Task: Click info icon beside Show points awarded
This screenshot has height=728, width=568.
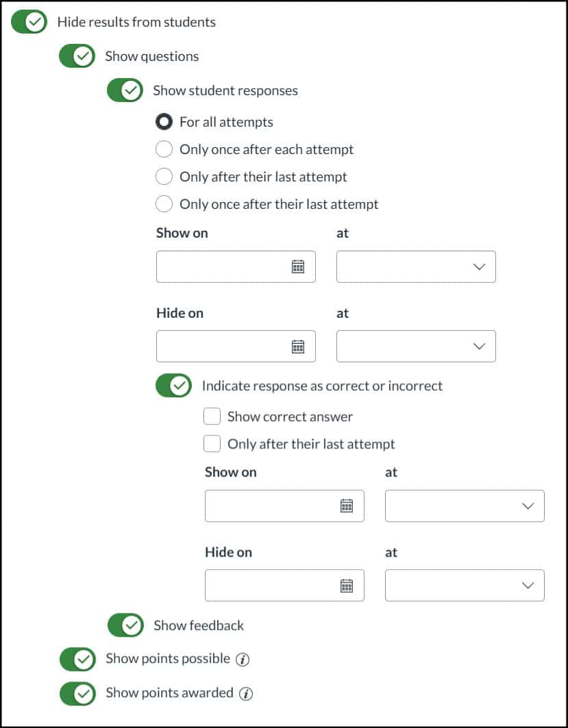Action: 246,694
